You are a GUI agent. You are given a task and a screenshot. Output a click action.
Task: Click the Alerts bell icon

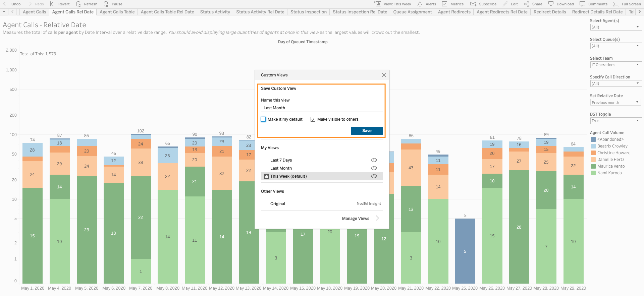(420, 4)
